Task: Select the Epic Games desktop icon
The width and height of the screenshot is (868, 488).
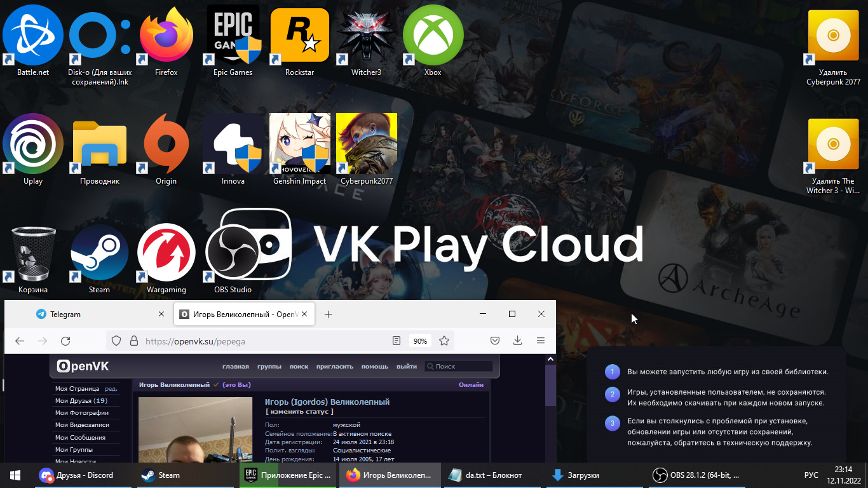Action: [233, 40]
